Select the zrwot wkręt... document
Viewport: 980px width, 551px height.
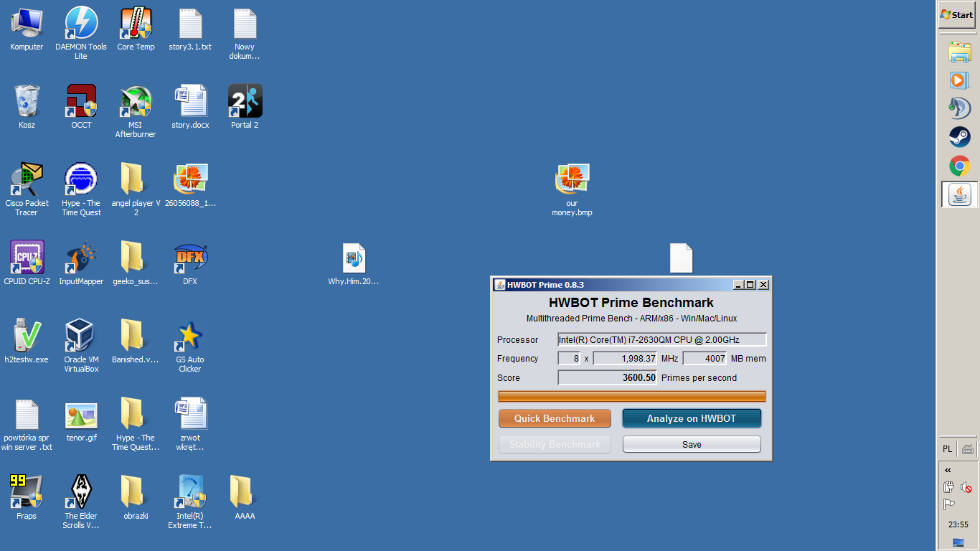pos(190,424)
